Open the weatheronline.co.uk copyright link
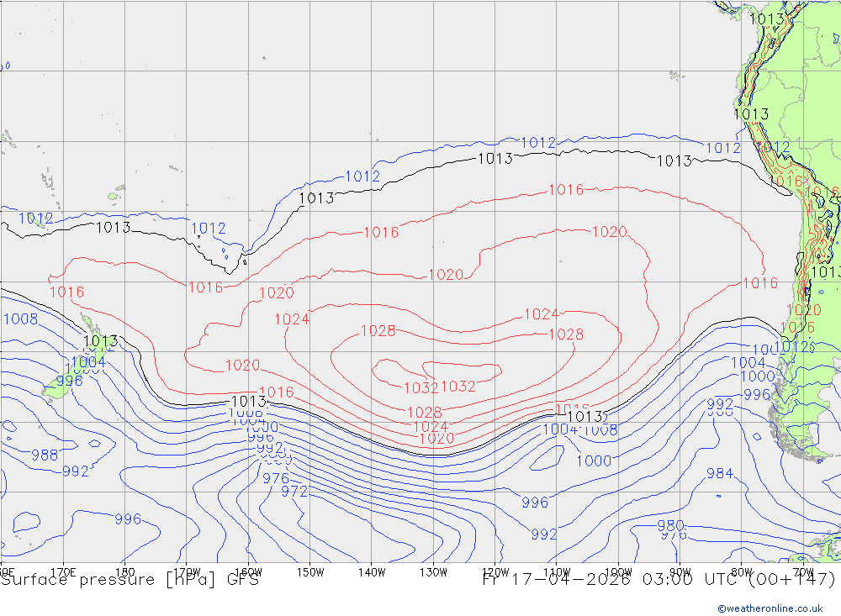Image resolution: width=841 pixels, height=616 pixels. [770, 608]
